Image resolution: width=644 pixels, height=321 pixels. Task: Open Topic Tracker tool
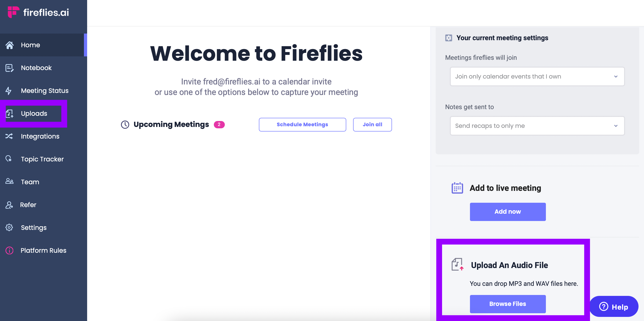pos(42,159)
